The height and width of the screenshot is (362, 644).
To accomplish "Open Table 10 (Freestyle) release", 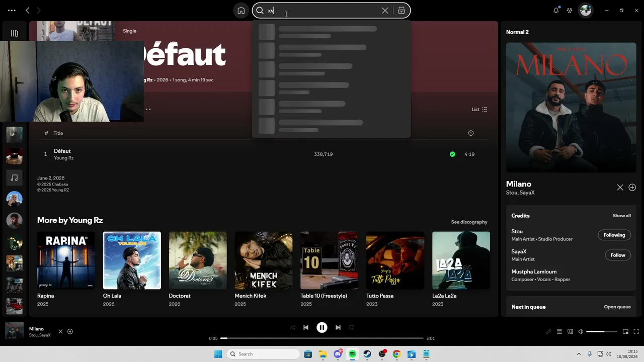I will [330, 260].
